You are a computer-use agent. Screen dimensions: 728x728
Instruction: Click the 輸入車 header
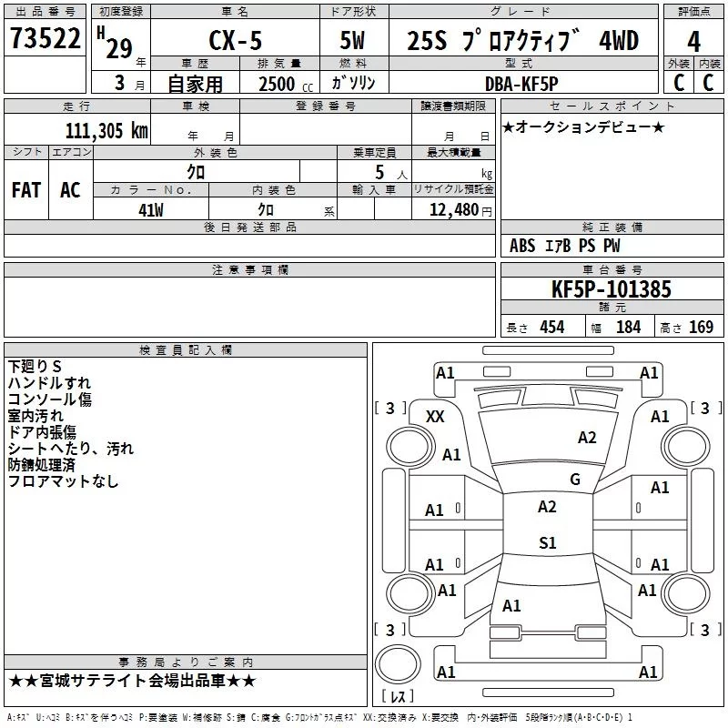coord(374,189)
